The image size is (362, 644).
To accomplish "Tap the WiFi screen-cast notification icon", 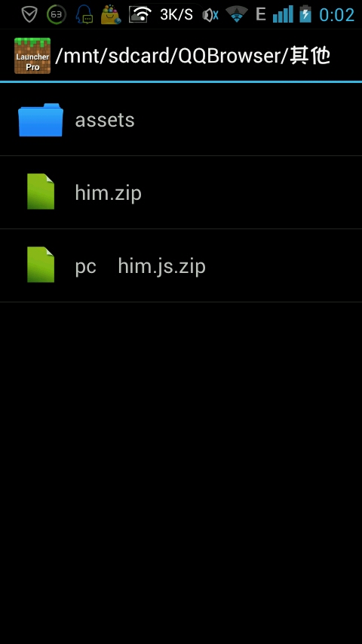I will (140, 14).
